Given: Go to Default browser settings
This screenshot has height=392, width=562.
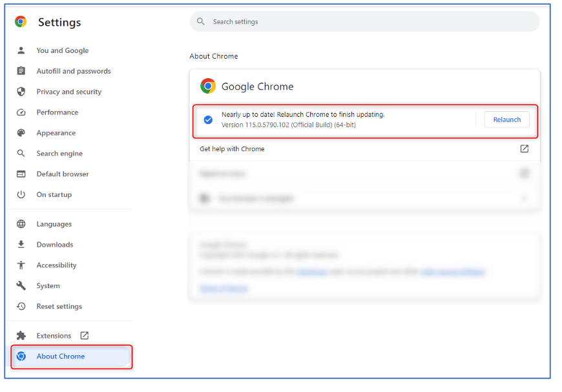Looking at the screenshot, I should 63,174.
